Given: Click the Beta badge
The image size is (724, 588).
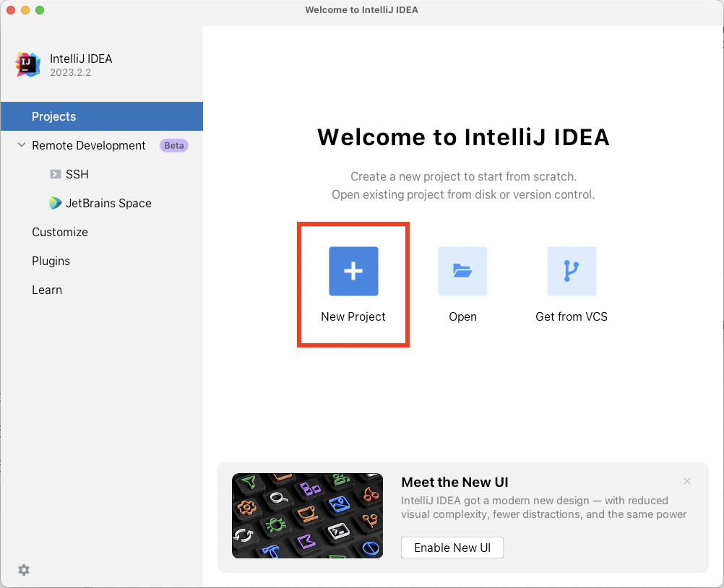Looking at the screenshot, I should tap(174, 145).
